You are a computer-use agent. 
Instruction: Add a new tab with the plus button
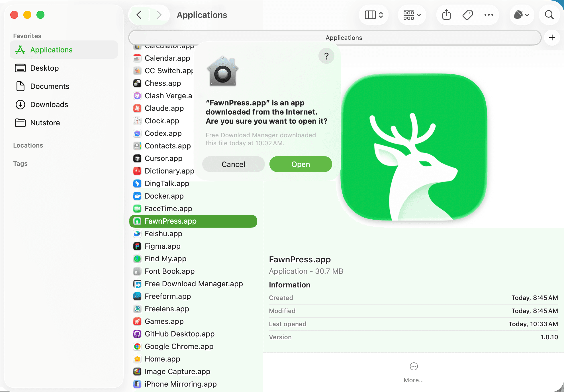[552, 38]
